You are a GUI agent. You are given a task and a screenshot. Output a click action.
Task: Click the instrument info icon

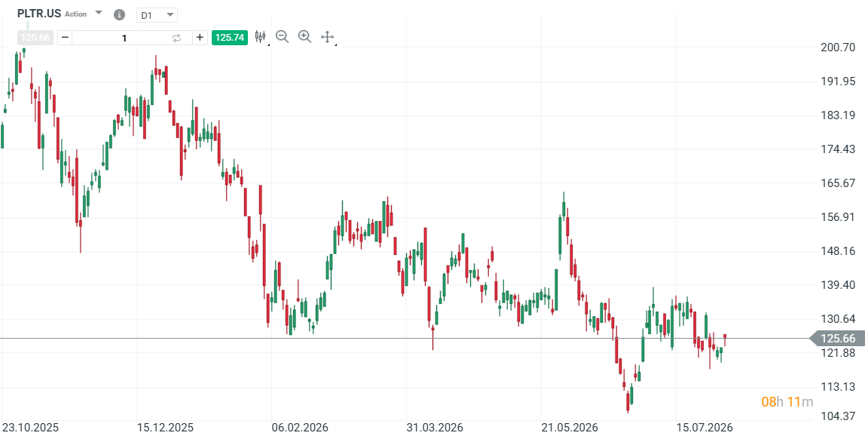point(119,14)
